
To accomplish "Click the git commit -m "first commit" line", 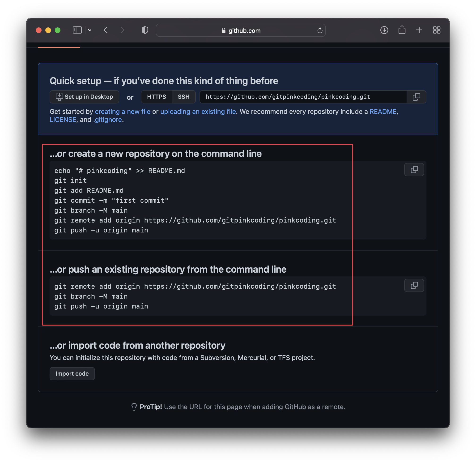I will pyautogui.click(x=111, y=201).
